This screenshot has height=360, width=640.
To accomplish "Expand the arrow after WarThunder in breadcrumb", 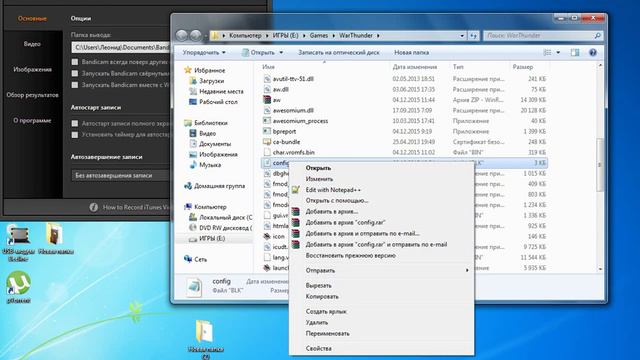I will [378, 36].
